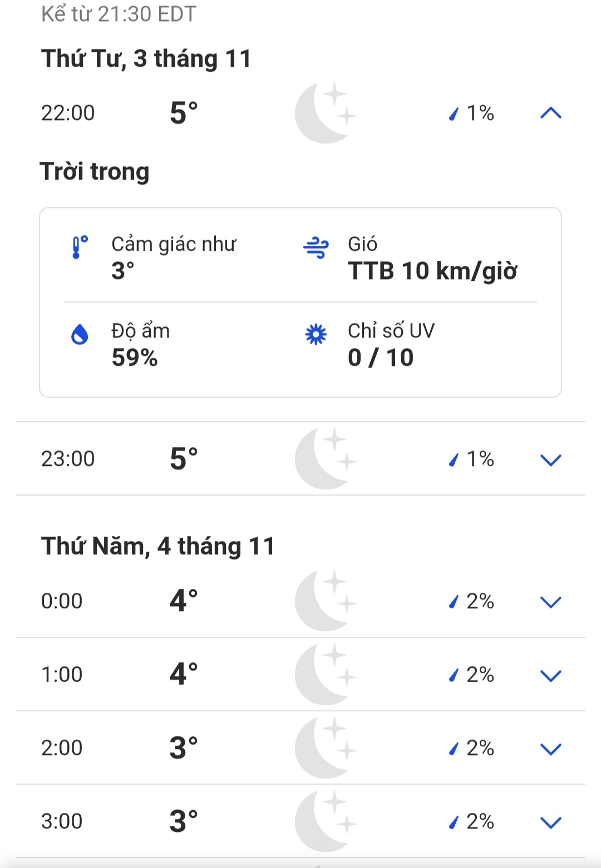Expand the 2:00 forecast row
Screen dimensions: 601x868
click(x=550, y=748)
